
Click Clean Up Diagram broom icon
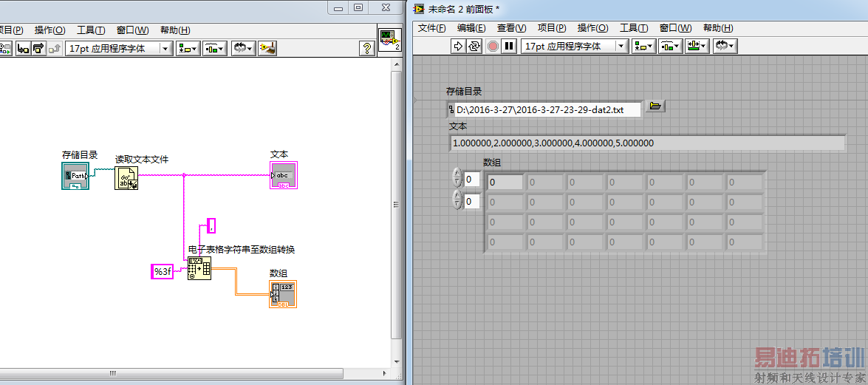point(267,48)
